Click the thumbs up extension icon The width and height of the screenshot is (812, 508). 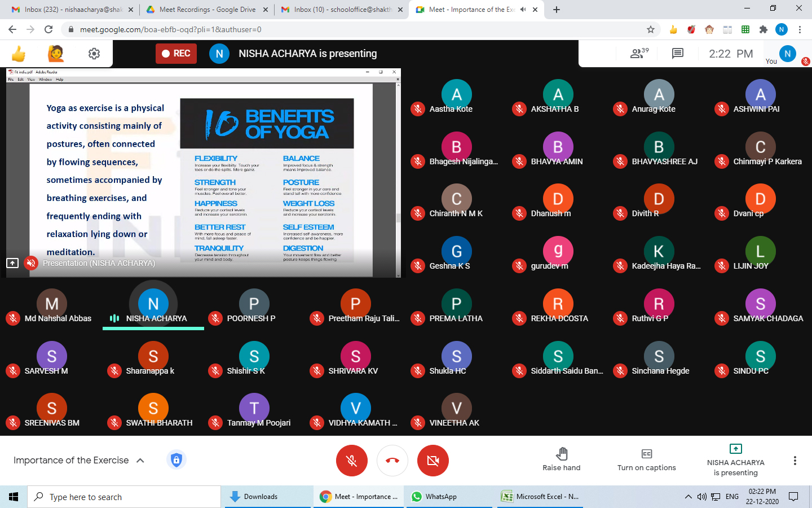click(19, 54)
